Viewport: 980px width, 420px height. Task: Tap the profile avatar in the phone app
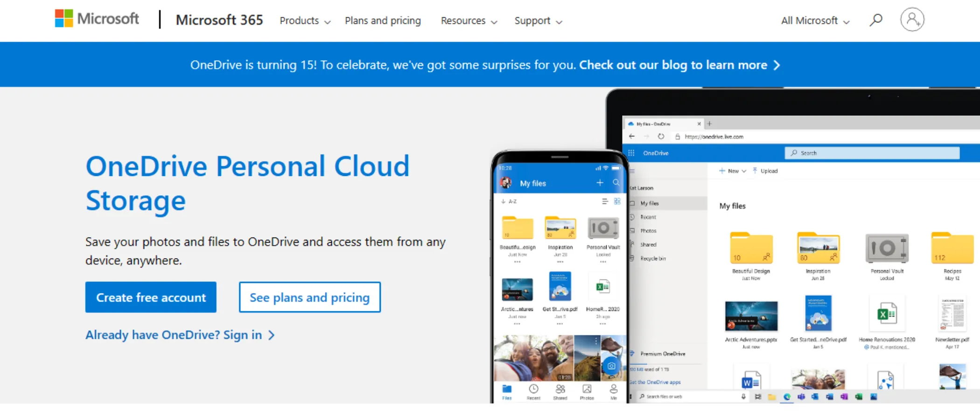click(x=506, y=183)
